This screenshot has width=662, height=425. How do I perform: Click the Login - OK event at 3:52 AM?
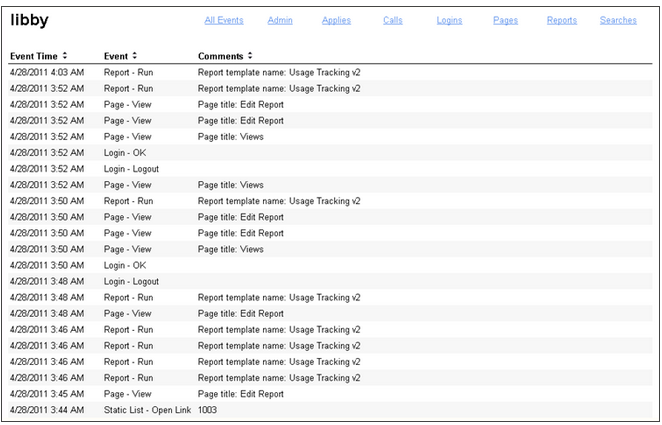[125, 153]
